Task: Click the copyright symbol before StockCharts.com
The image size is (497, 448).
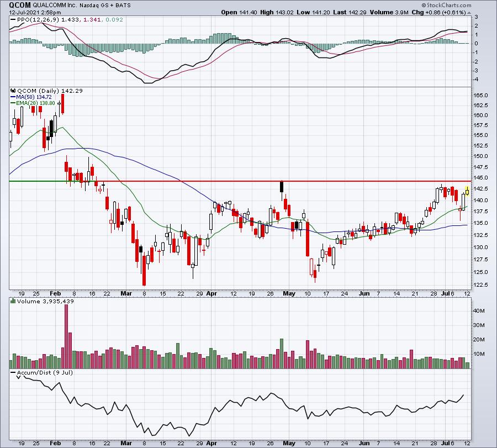Action: [x=424, y=5]
